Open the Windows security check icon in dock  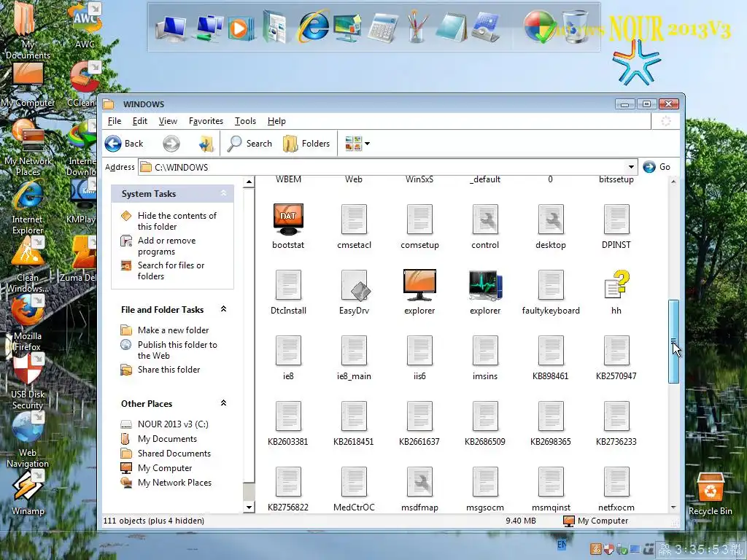541,27
